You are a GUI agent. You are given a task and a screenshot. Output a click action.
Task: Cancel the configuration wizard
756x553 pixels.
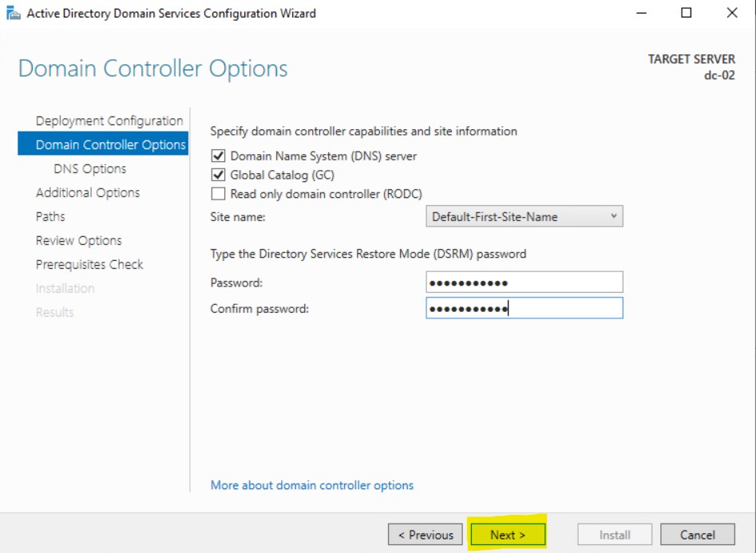(x=697, y=535)
